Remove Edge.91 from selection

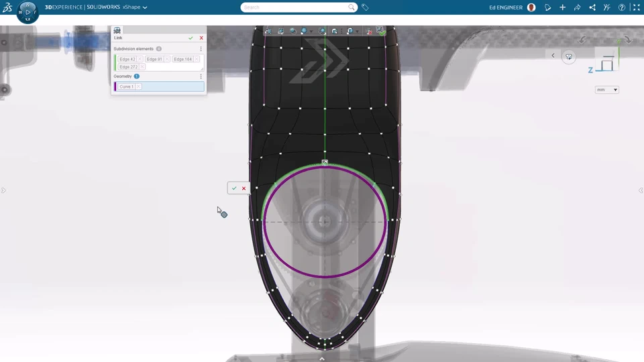(167, 59)
